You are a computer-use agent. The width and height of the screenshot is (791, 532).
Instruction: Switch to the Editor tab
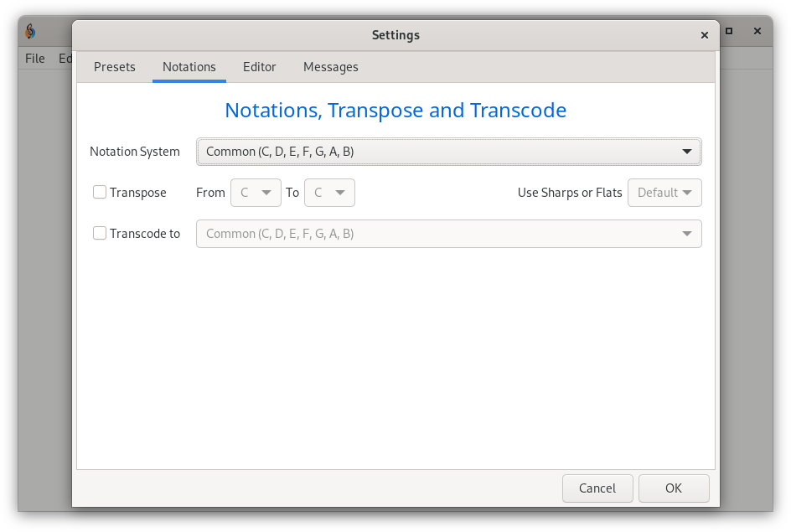pyautogui.click(x=259, y=67)
